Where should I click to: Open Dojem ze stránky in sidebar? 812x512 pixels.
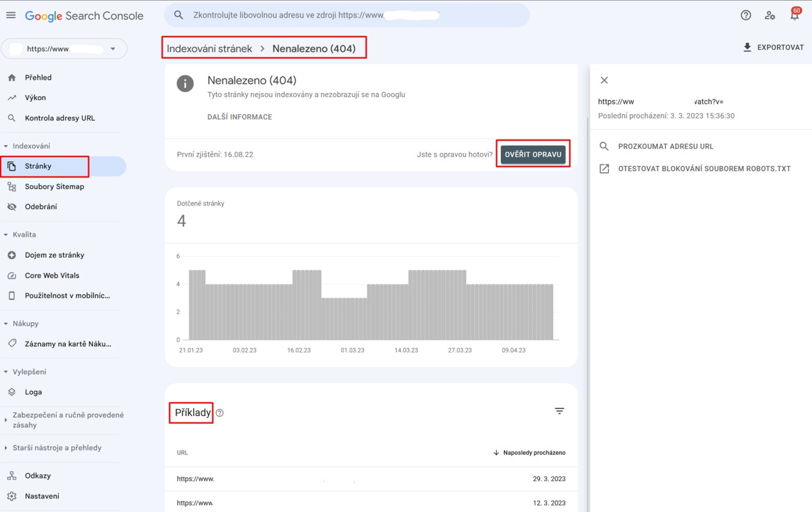[x=55, y=255]
